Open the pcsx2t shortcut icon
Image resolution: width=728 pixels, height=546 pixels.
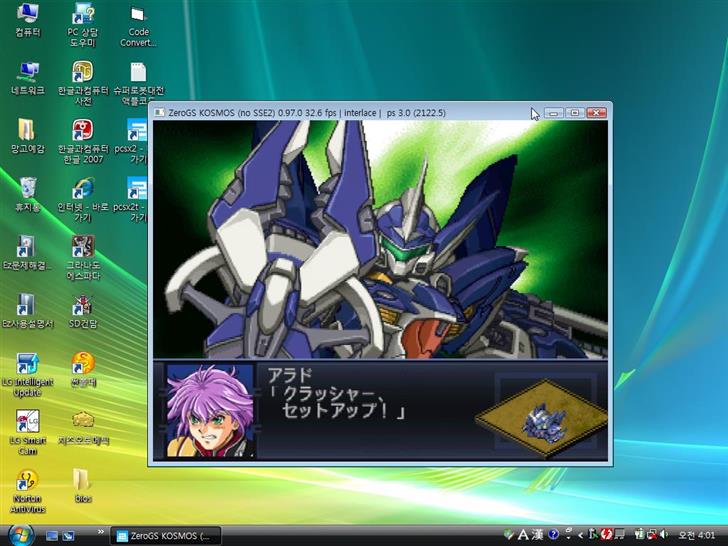click(x=133, y=200)
